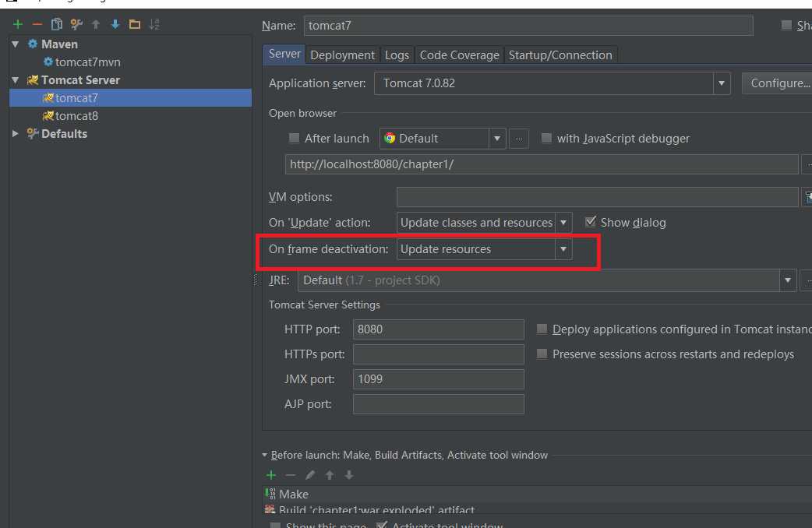Click the VM options field
The height and width of the screenshot is (528, 812).
point(597,197)
